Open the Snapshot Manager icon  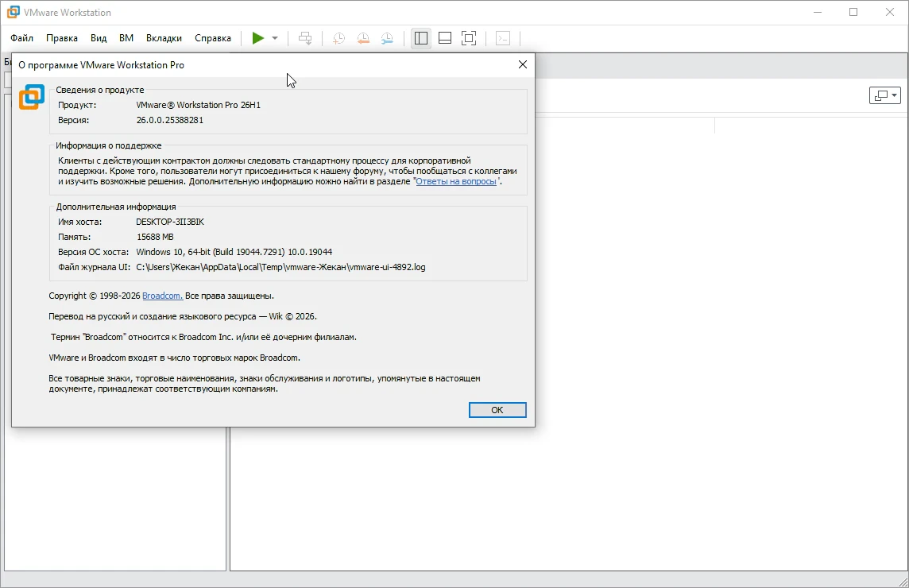[x=387, y=38]
